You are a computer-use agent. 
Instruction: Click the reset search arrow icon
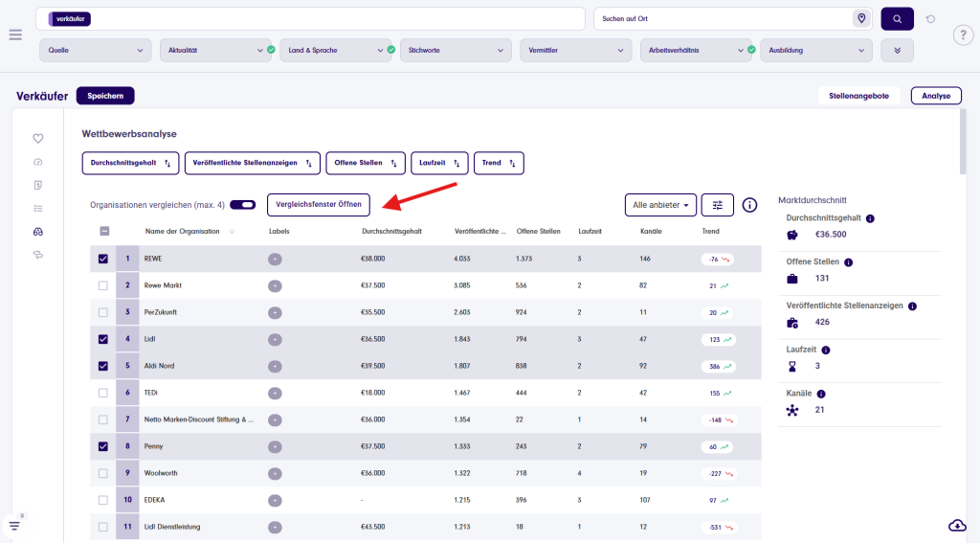(930, 19)
